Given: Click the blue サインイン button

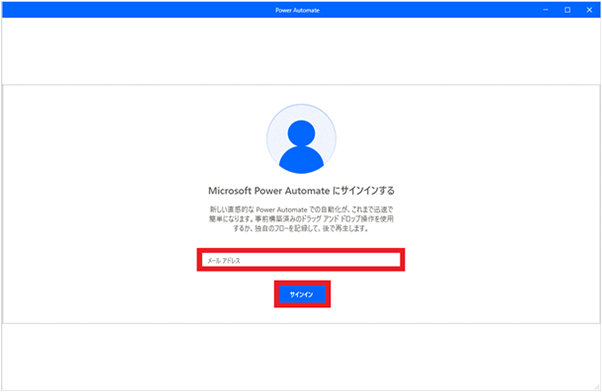Looking at the screenshot, I should pyautogui.click(x=302, y=294).
